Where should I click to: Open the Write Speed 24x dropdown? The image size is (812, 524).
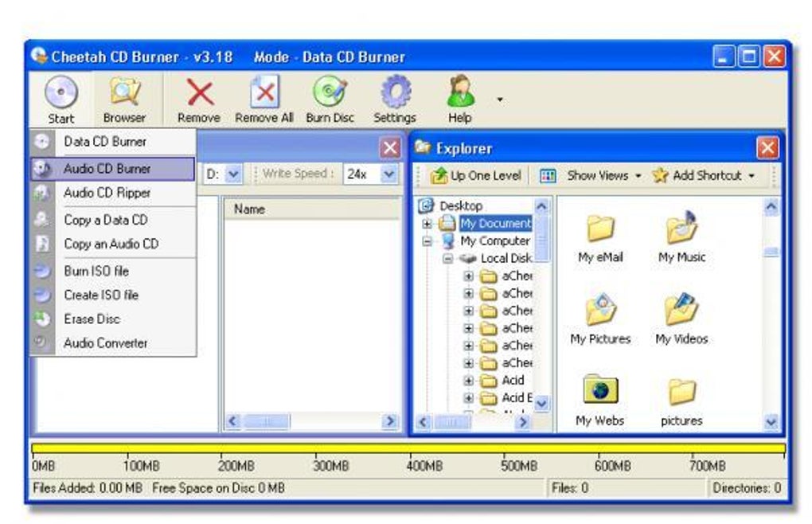point(389,174)
